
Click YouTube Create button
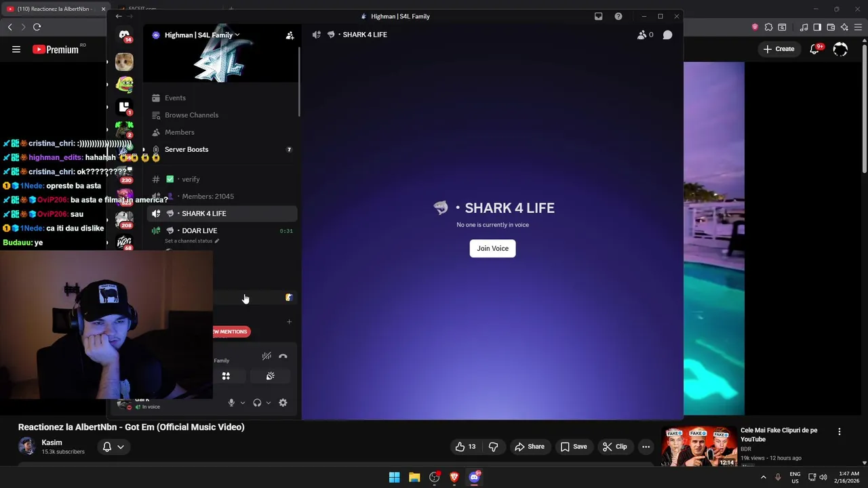pos(778,49)
